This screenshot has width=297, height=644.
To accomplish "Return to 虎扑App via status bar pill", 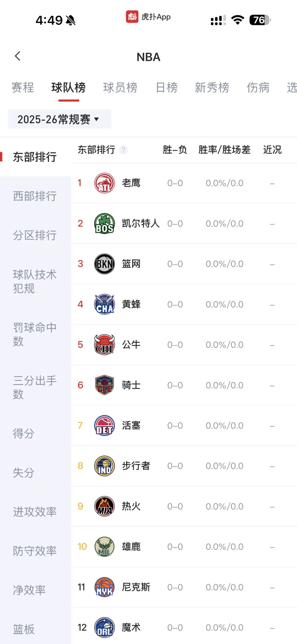I will click(x=148, y=17).
